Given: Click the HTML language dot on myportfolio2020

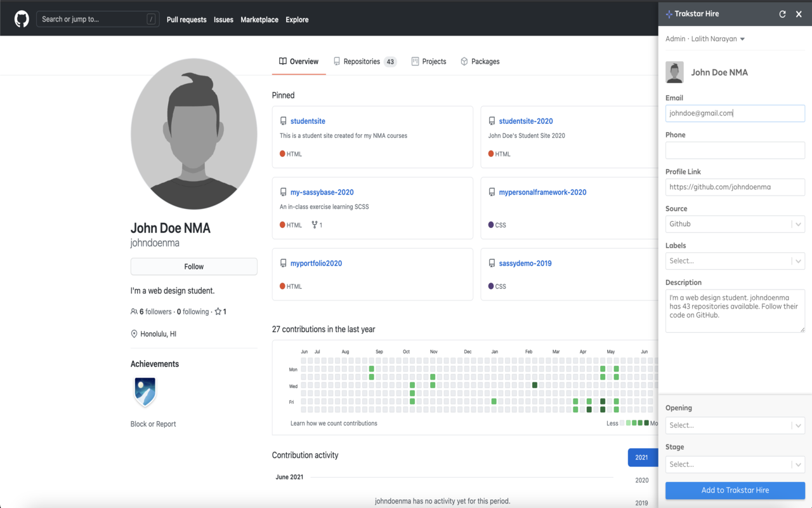Looking at the screenshot, I should click(282, 286).
